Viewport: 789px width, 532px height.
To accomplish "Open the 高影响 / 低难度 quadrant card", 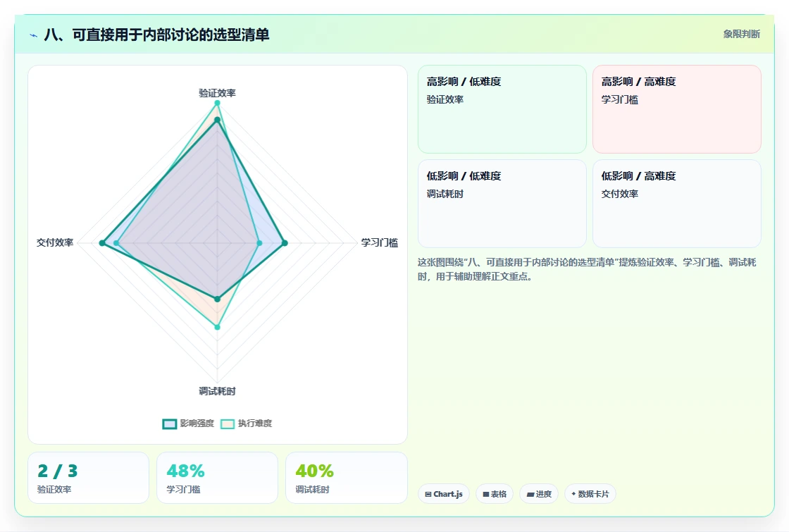I will click(x=502, y=109).
